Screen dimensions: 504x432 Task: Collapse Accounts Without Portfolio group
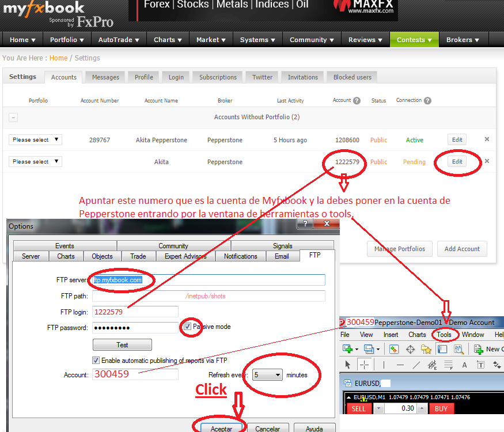tap(13, 118)
